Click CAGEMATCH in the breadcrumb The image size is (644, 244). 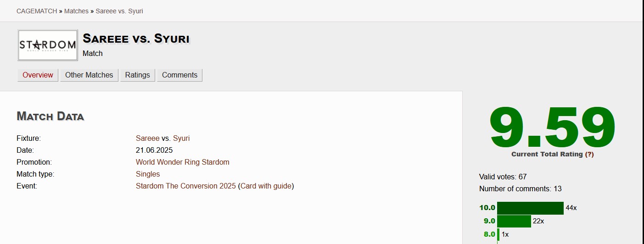tap(37, 11)
